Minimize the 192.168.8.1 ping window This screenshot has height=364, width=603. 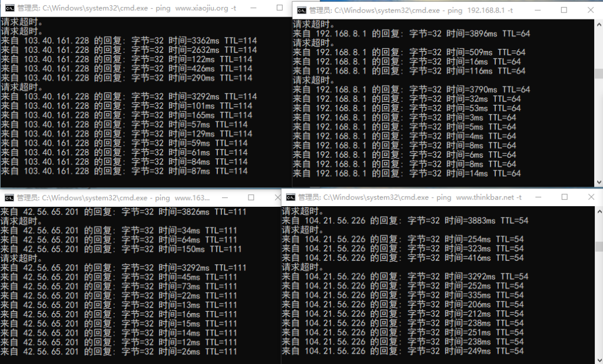pos(538,11)
